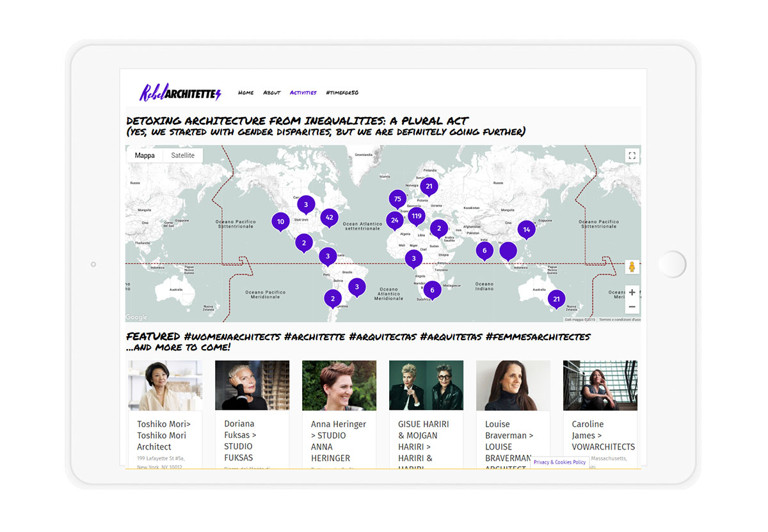Select the 3 marker over northern South America

328,258
